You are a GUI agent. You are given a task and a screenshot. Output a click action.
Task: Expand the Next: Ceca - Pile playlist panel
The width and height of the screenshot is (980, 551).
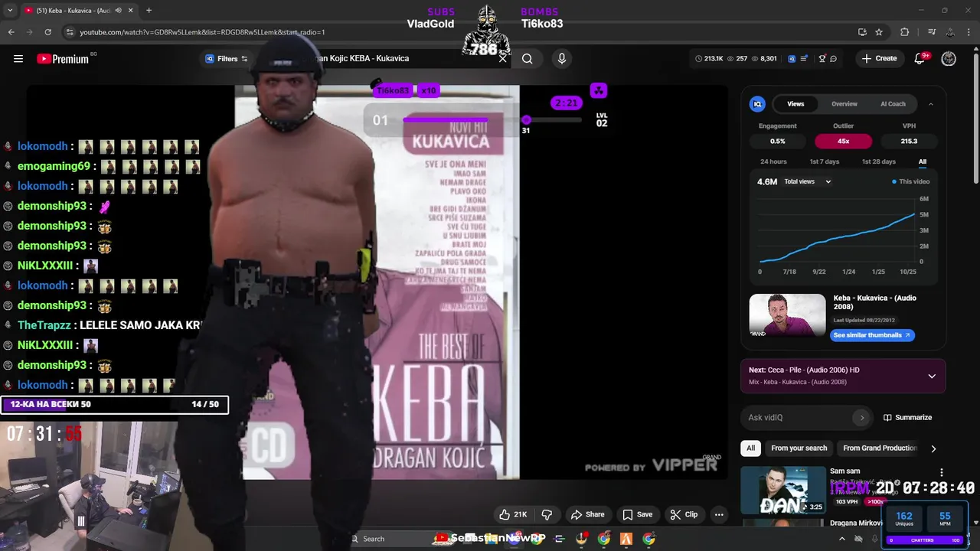pos(932,376)
